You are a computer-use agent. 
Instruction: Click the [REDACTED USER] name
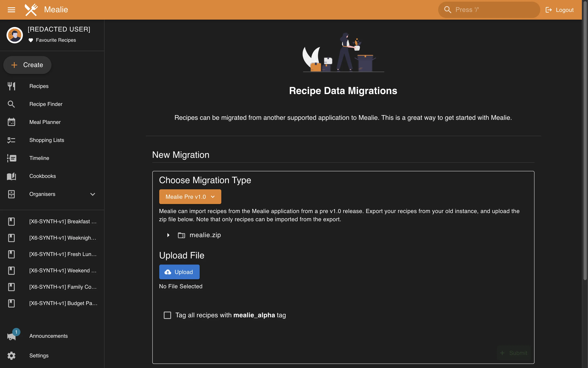[x=59, y=29]
